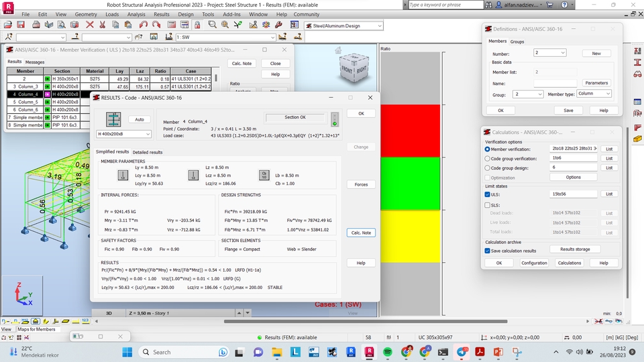Click the Windows Start button
The width and height of the screenshot is (644, 362).
tap(127, 352)
